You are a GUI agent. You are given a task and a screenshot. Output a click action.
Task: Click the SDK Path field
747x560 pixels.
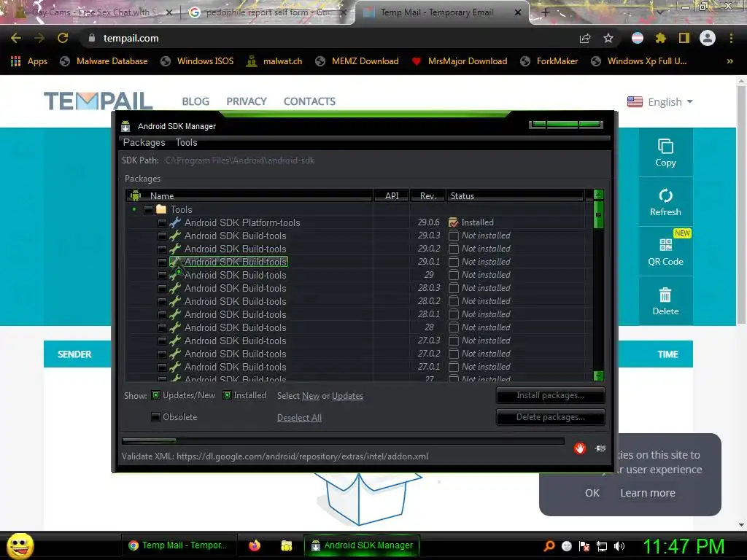(x=239, y=160)
